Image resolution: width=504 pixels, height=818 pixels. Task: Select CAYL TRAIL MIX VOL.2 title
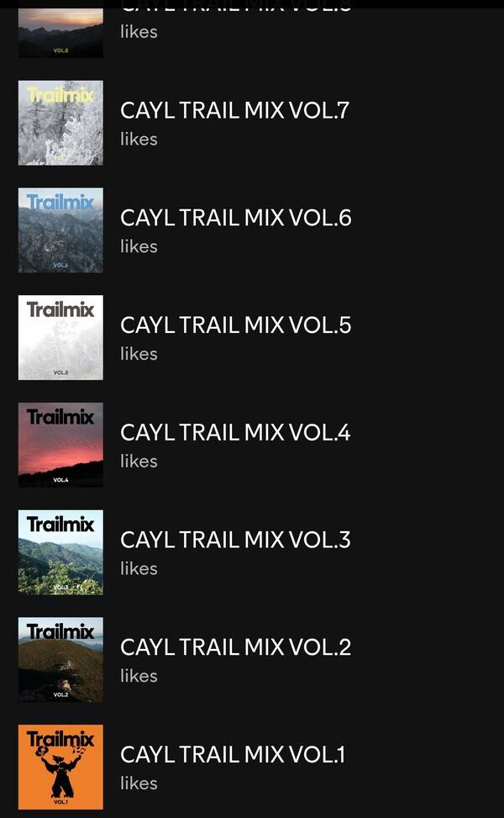coord(235,647)
